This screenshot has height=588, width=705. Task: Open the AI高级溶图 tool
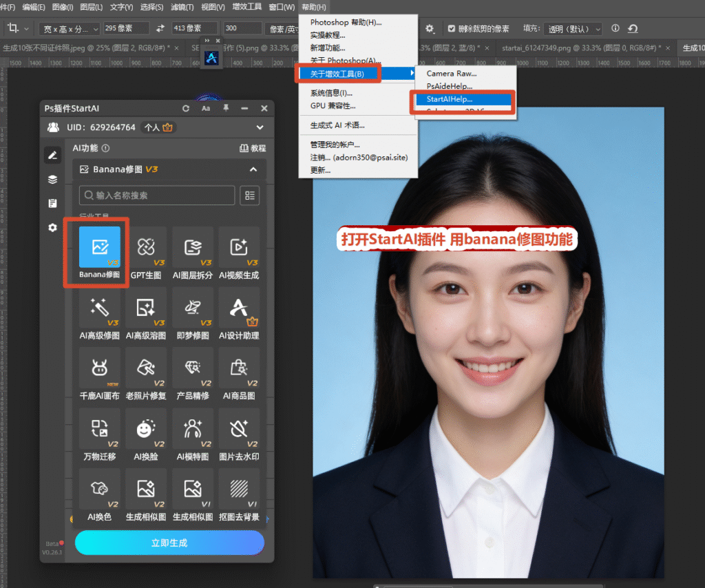pos(146,314)
